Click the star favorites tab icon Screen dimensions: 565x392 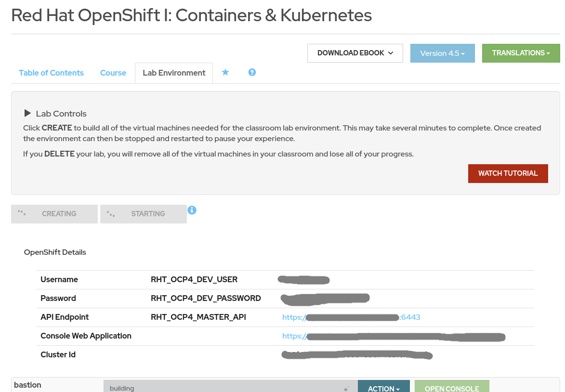[225, 72]
